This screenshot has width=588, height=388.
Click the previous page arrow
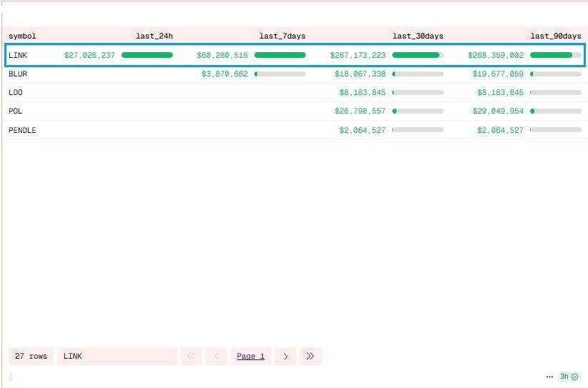(x=216, y=356)
